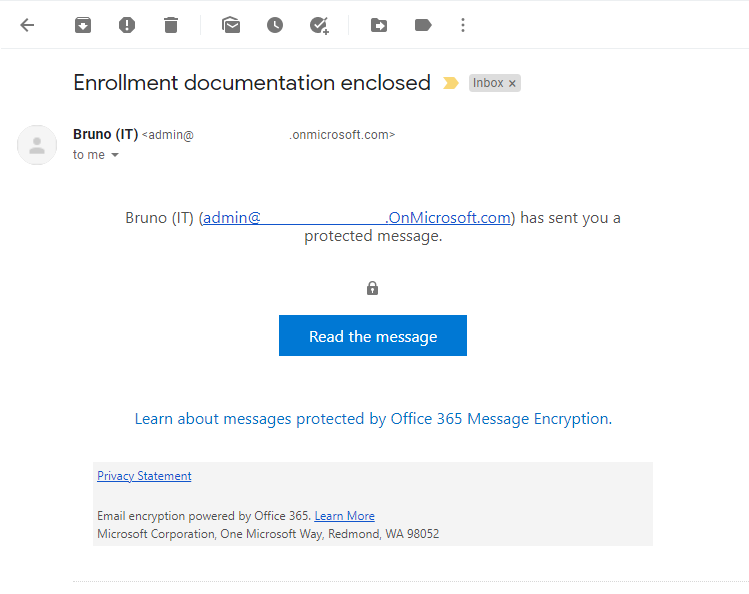
Task: Click sender name Bruno (IT)
Action: 106,135
